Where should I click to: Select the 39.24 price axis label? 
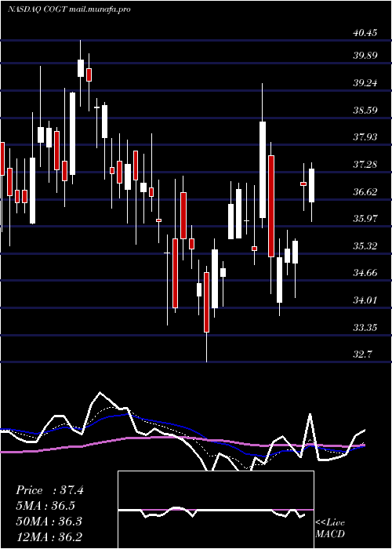365,83
